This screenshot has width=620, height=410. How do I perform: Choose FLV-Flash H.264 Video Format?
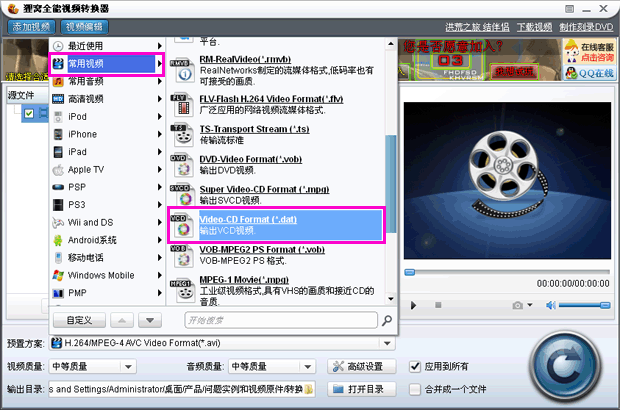271,99
